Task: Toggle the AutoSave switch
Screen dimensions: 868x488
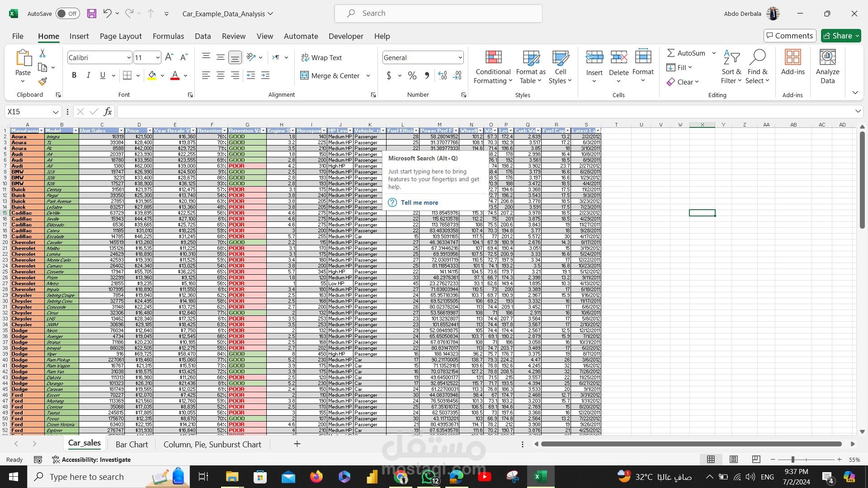Action: pos(67,14)
